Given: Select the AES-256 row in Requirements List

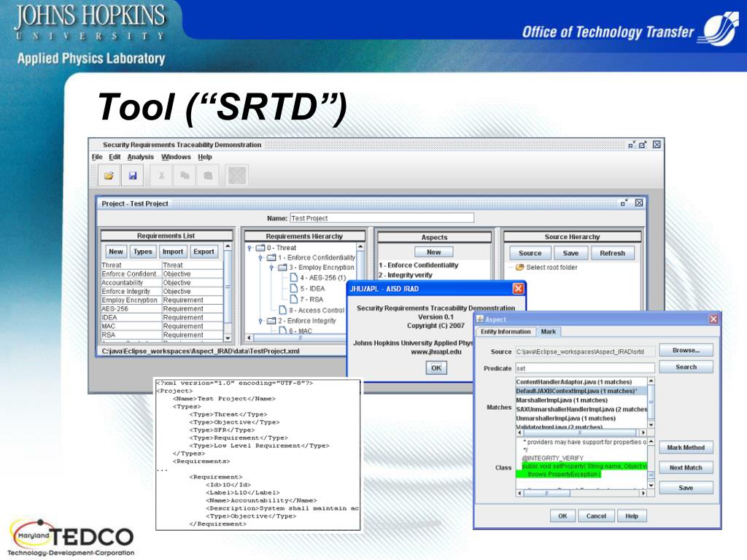Looking at the screenshot, I should (x=162, y=308).
